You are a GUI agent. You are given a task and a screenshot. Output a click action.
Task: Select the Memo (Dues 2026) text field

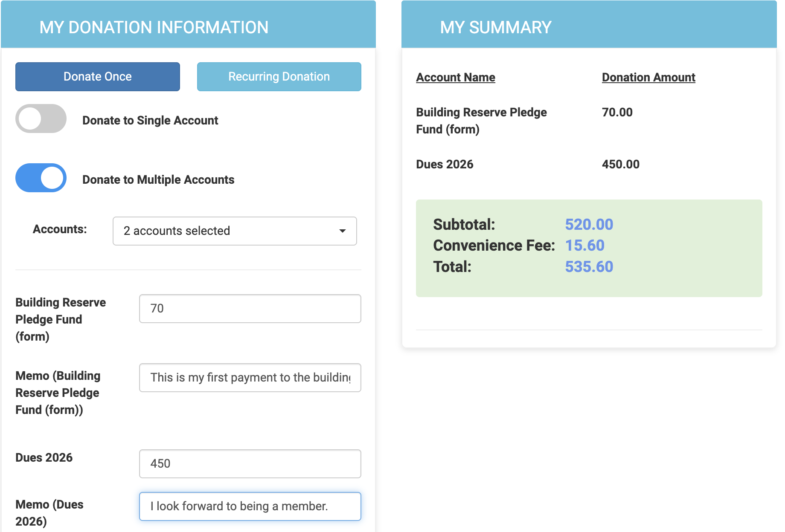point(250,506)
